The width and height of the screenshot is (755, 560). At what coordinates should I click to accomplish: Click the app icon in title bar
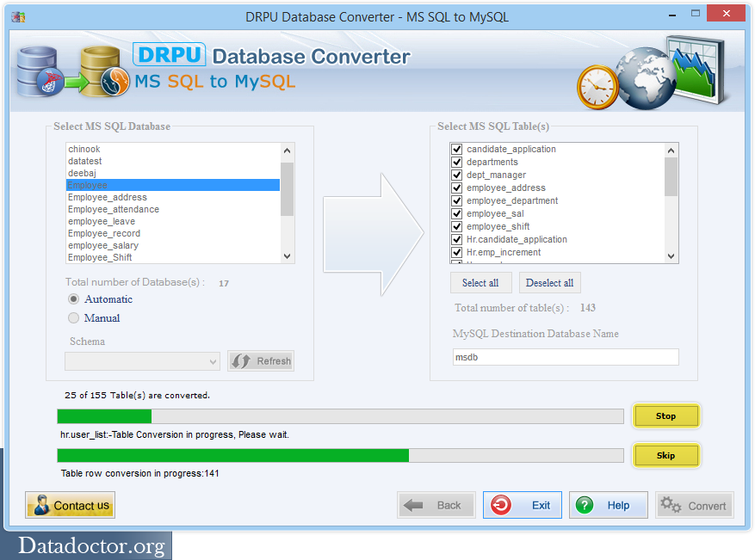pos(18,17)
